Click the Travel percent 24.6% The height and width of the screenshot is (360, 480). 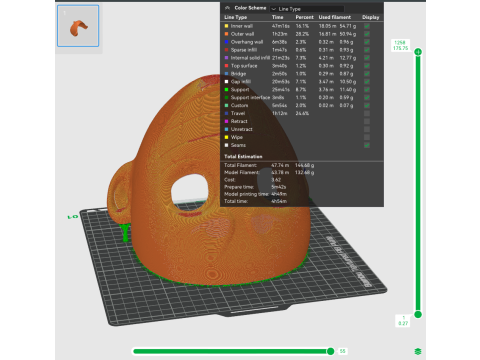[302, 113]
